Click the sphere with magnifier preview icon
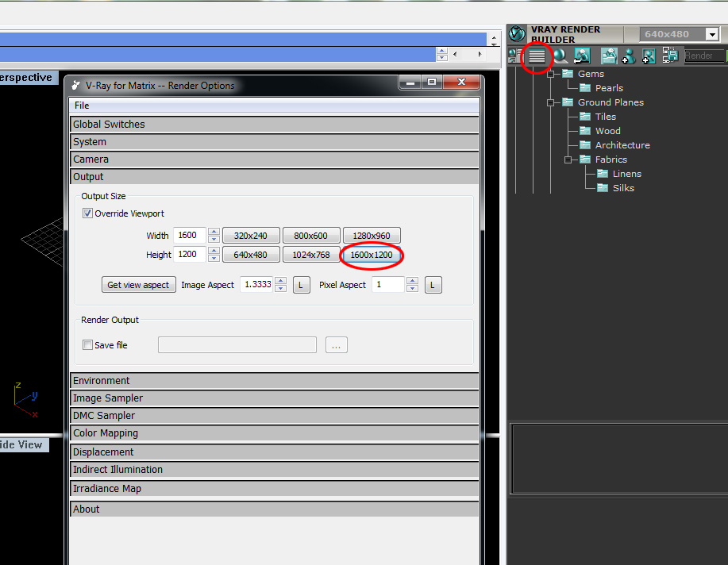 [x=560, y=56]
